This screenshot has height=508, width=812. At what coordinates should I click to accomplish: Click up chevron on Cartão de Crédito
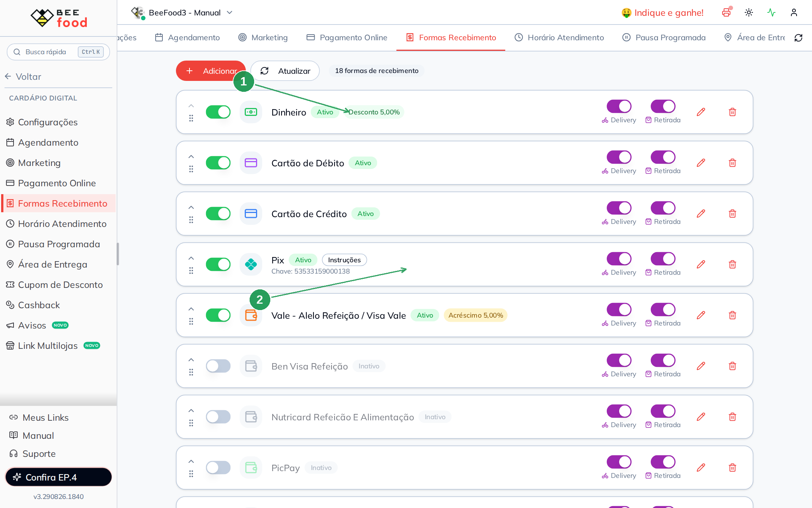tap(191, 207)
